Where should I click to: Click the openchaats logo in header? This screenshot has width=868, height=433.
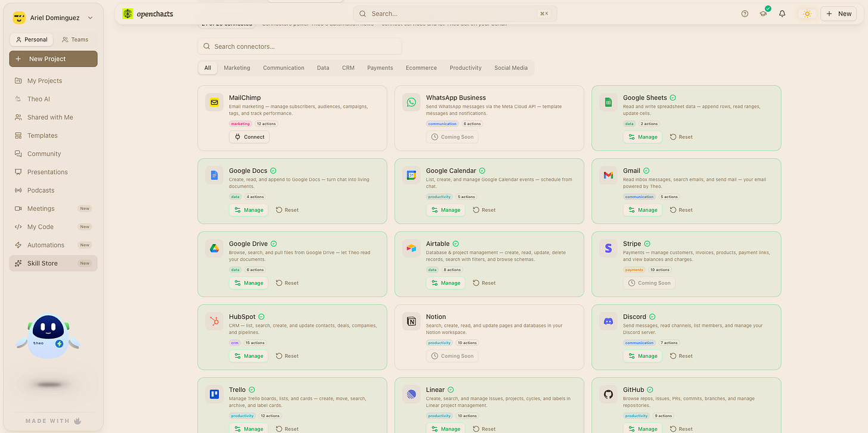148,14
